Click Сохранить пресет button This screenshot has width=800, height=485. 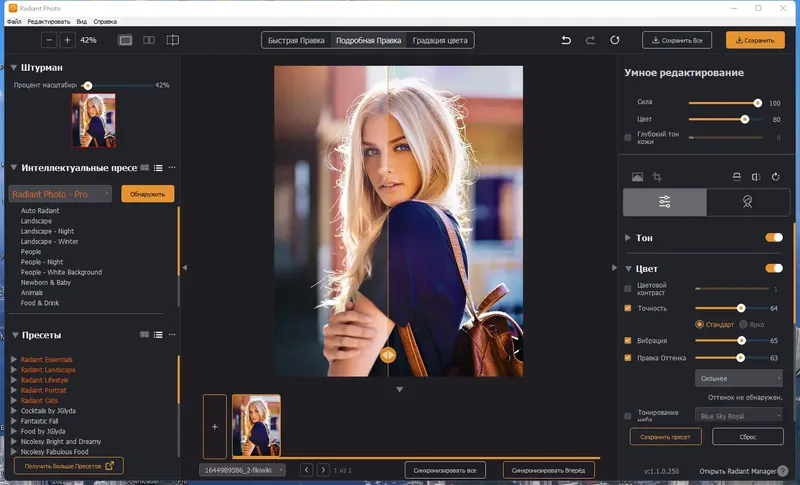(665, 437)
